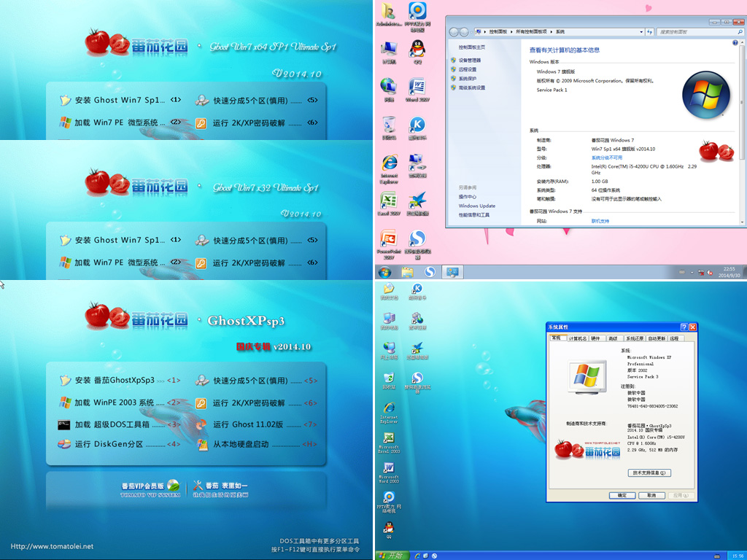Open Xunlei bird icon on Win7 desktop

click(417, 204)
